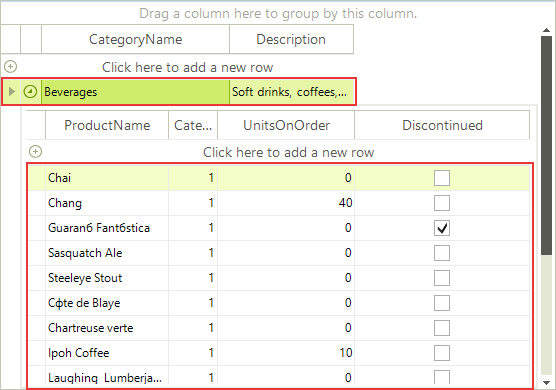
Task: Sort by CategoryName column header
Action: [135, 39]
